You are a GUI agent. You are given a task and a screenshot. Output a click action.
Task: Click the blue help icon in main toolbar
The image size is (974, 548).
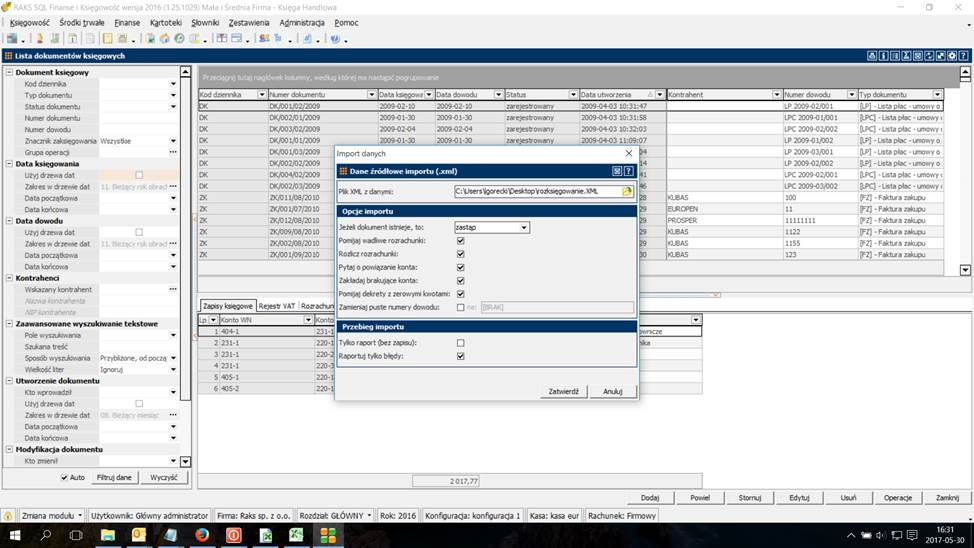tap(334, 39)
